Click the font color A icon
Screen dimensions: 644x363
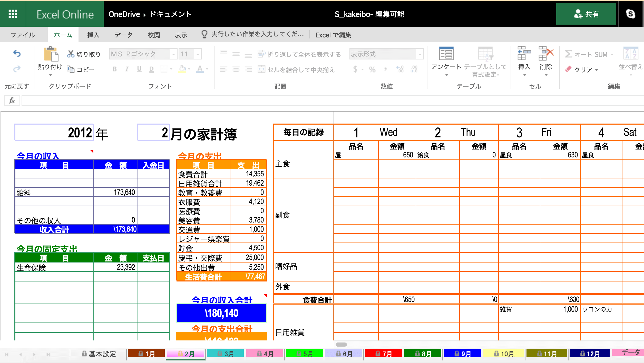point(200,69)
